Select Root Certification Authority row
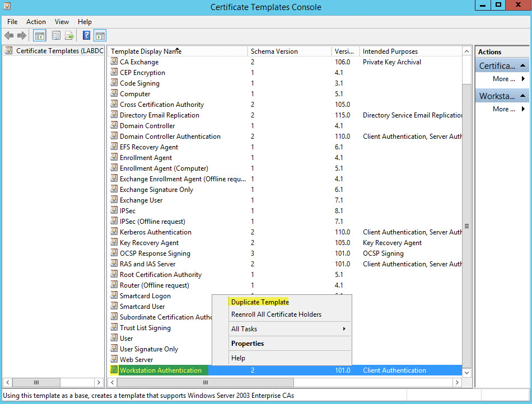 pyautogui.click(x=285, y=275)
